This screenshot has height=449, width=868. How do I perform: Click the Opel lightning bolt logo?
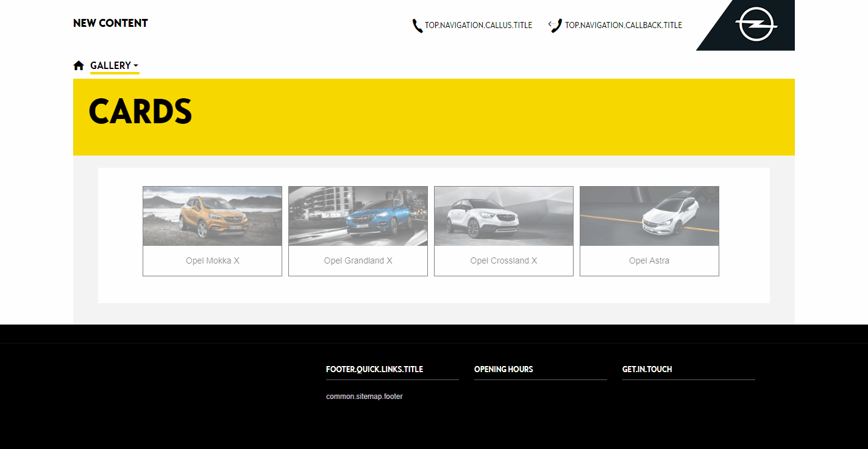point(755,24)
